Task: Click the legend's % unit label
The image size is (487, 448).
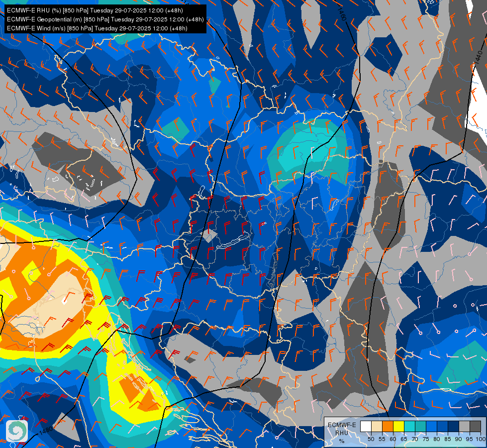Action: (x=342, y=441)
